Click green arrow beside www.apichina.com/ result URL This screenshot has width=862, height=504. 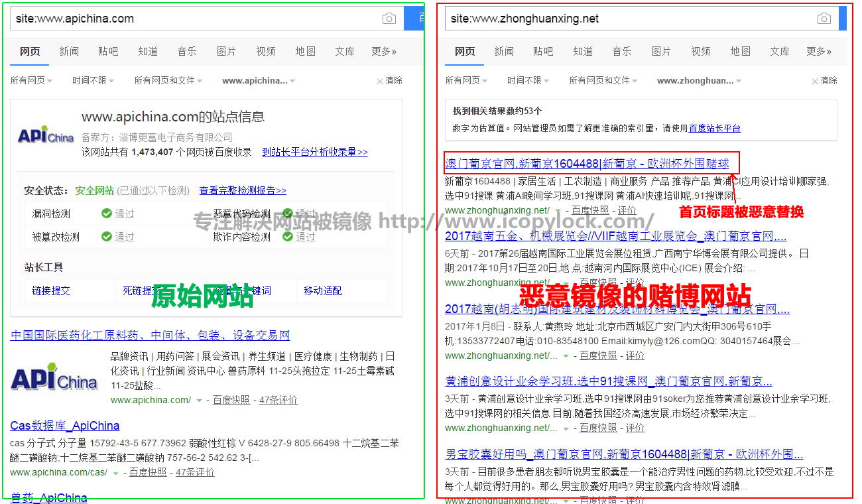[199, 401]
